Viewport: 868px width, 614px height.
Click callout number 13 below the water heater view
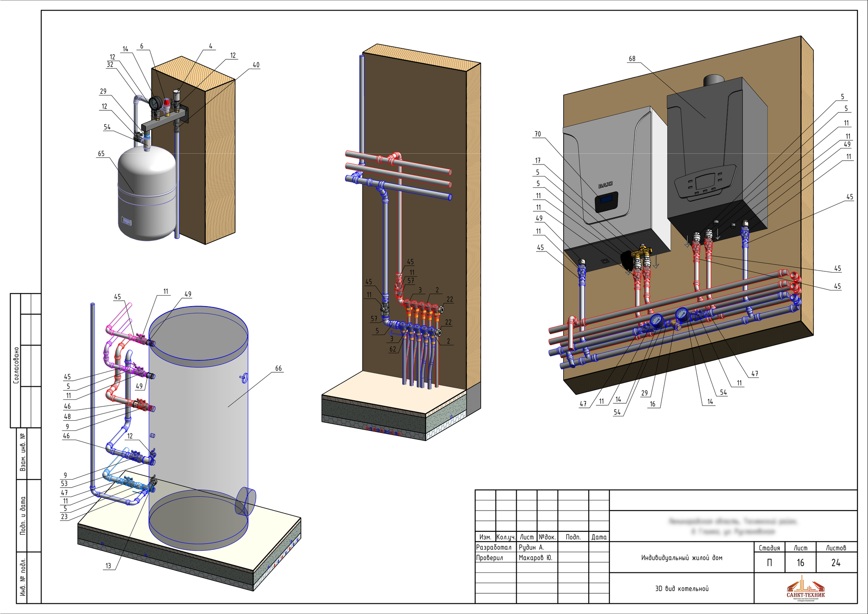pyautogui.click(x=108, y=566)
